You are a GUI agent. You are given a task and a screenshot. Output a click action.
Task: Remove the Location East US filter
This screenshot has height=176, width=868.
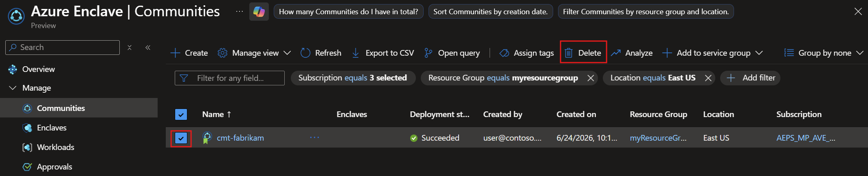[708, 78]
